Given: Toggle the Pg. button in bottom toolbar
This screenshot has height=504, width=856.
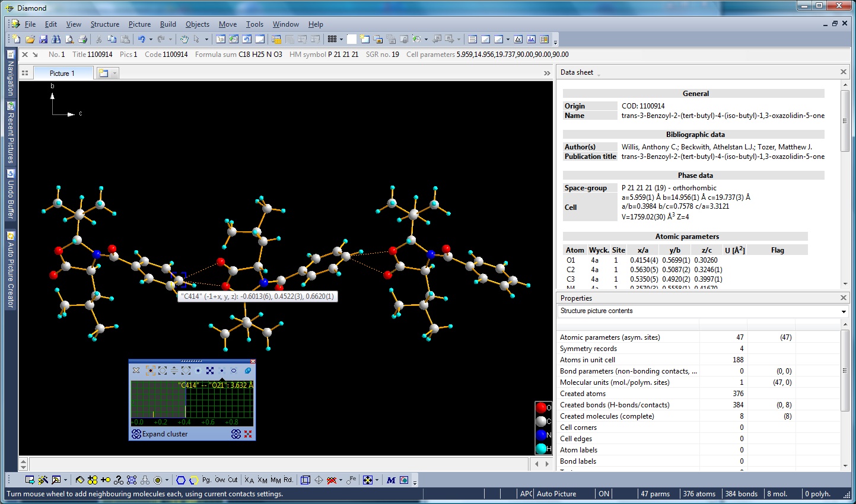Looking at the screenshot, I should pos(206,480).
